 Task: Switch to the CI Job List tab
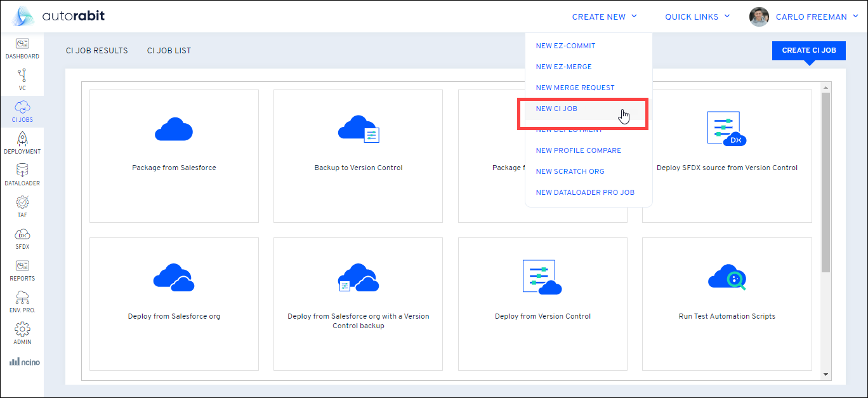click(x=169, y=51)
